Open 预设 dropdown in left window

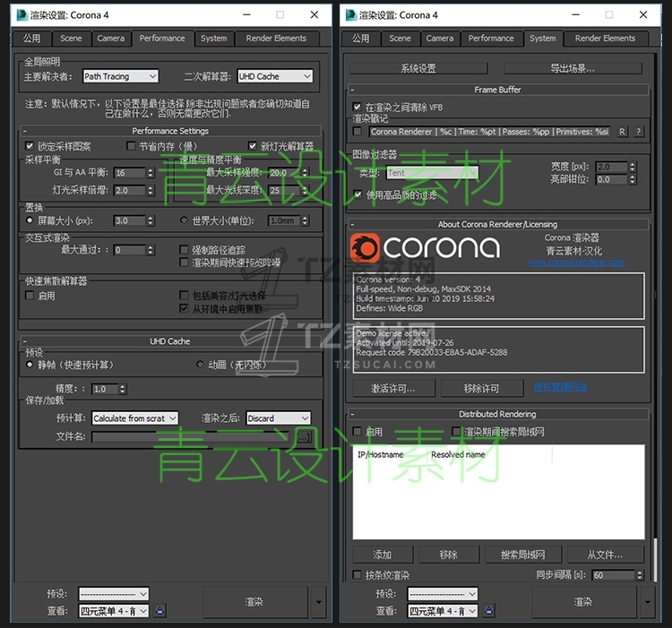[x=114, y=594]
